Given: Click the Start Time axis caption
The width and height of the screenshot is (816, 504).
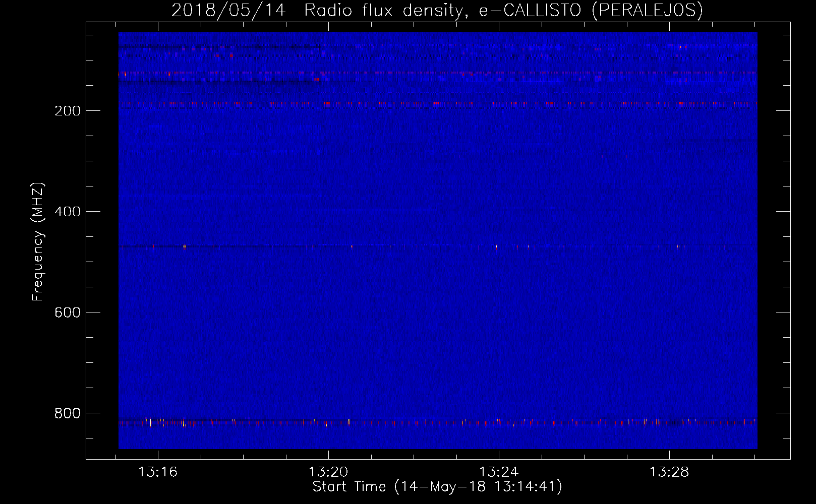Looking at the screenshot, I should (x=437, y=487).
